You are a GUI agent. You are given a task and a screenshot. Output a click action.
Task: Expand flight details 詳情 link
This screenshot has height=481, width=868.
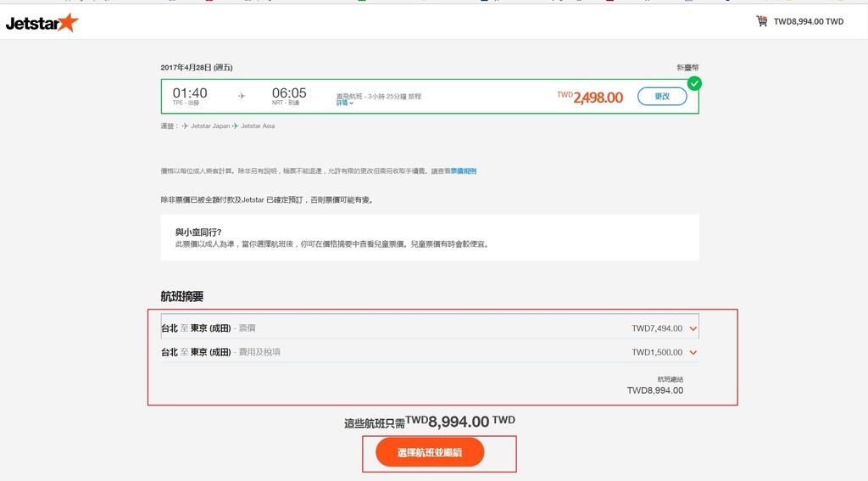coord(344,103)
